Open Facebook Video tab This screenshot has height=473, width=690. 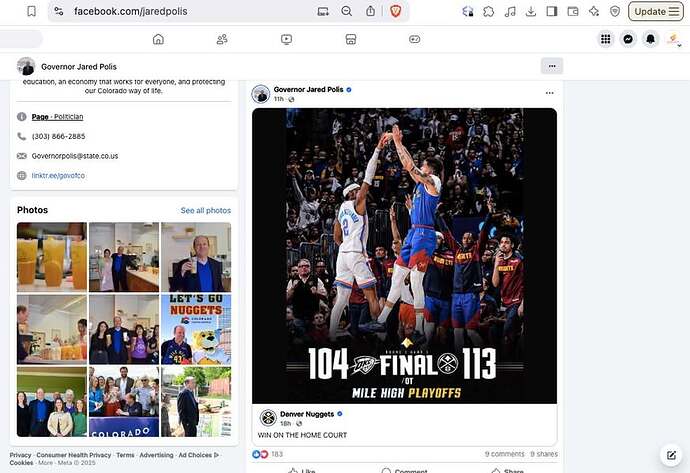286,40
